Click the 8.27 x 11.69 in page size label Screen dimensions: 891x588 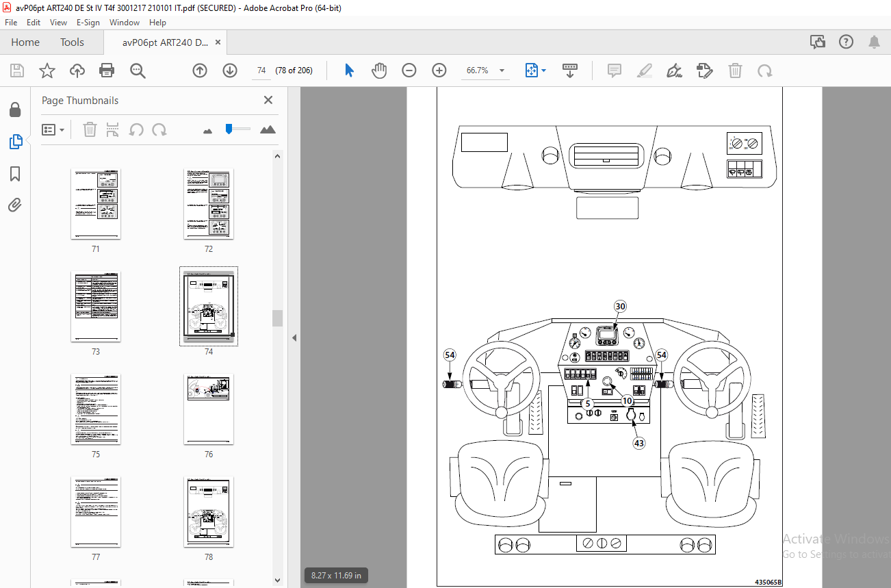[336, 575]
